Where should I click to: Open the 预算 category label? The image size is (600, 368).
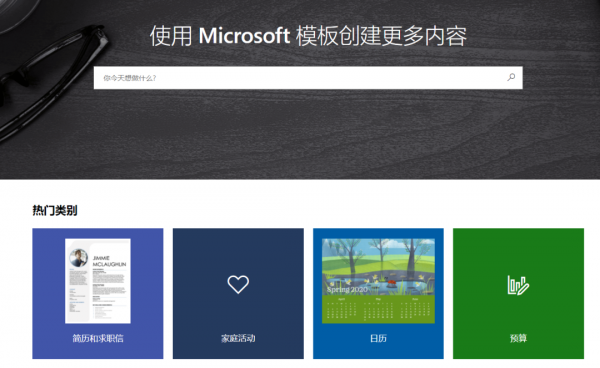pyautogui.click(x=518, y=338)
